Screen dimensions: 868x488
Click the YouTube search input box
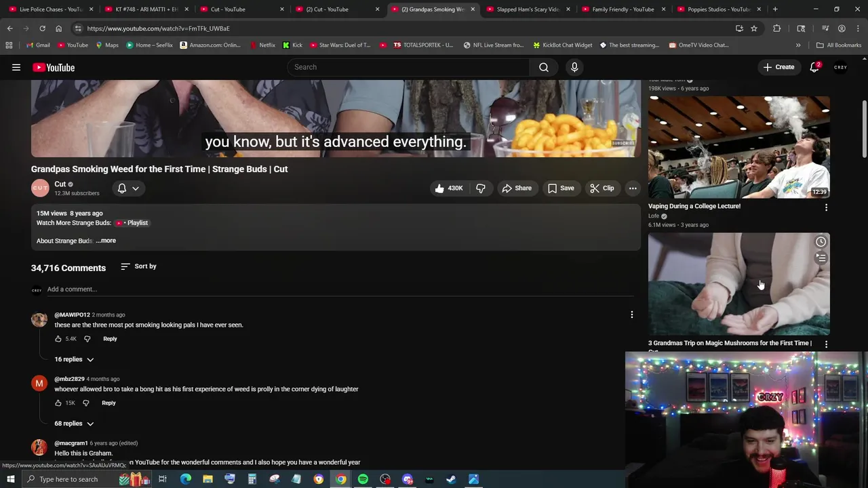click(x=408, y=67)
